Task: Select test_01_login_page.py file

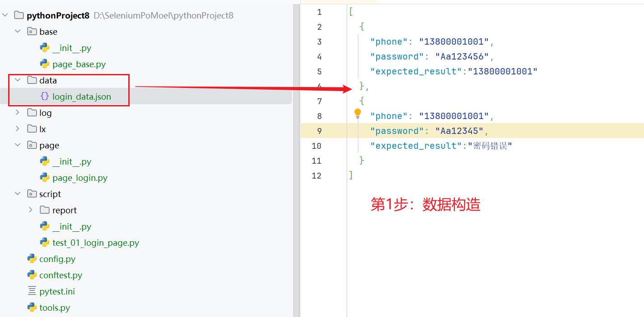Action: (96, 243)
